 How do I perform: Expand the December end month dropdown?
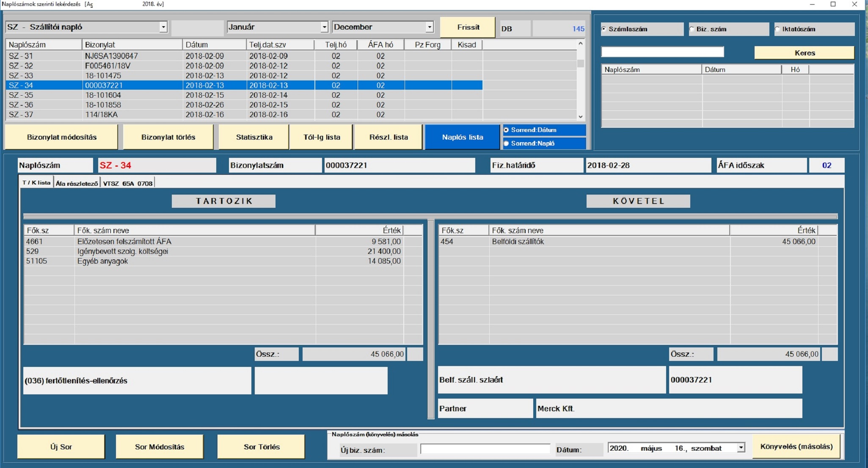430,27
